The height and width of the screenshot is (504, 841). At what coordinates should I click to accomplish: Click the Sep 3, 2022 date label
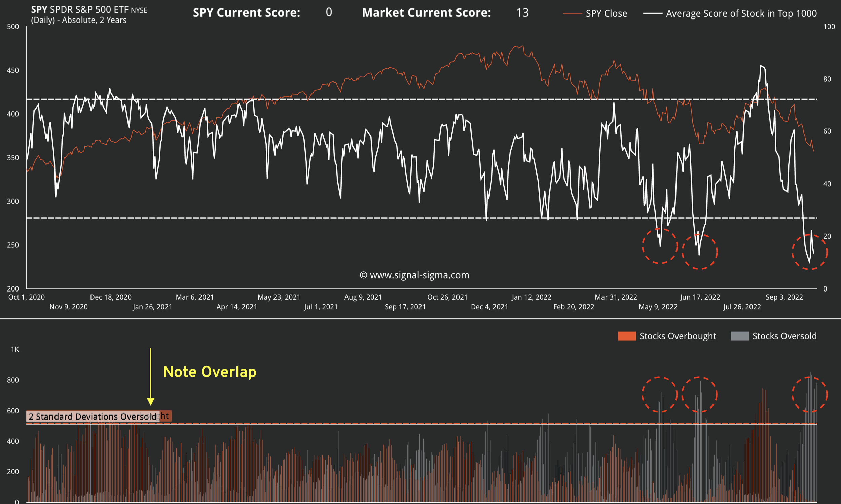tap(784, 297)
